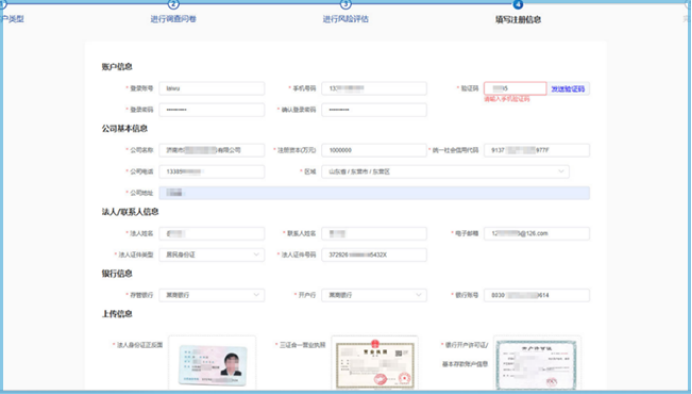Click the 电子邮箱 input field
The image size is (692, 394).
[537, 233]
